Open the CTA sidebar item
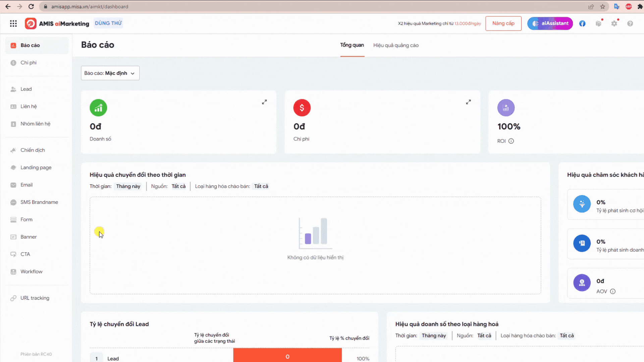This screenshot has width=644, height=362. tap(37, 254)
